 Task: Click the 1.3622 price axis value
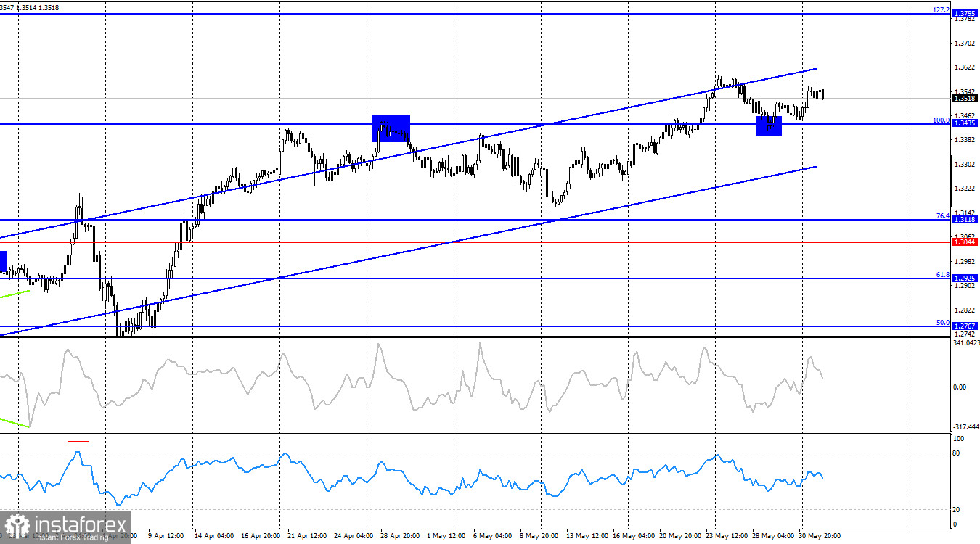[x=966, y=67]
